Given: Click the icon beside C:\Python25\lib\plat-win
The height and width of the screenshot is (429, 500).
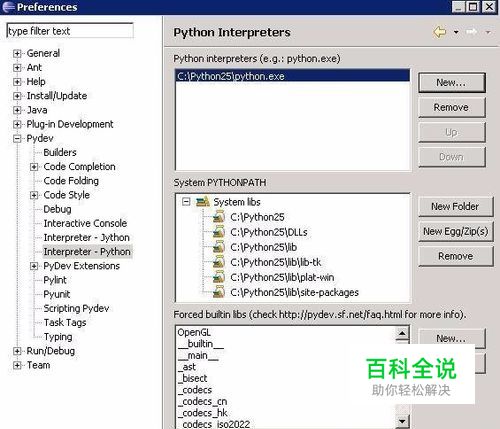Looking at the screenshot, I should [x=219, y=277].
